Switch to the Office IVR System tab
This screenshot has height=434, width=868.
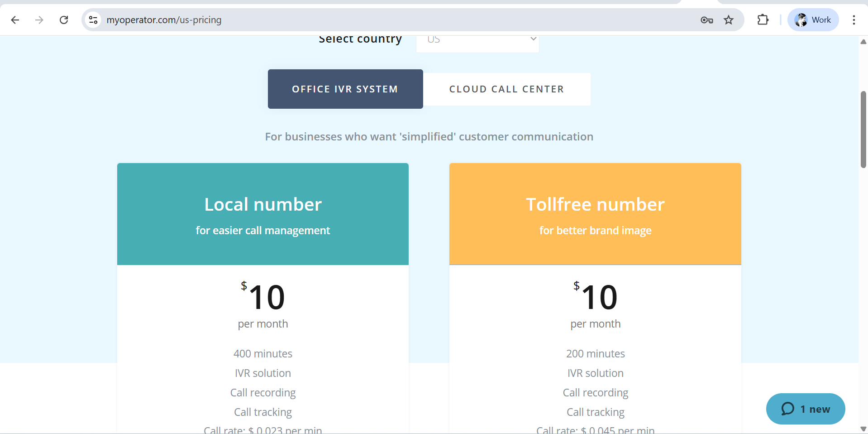pyautogui.click(x=345, y=89)
